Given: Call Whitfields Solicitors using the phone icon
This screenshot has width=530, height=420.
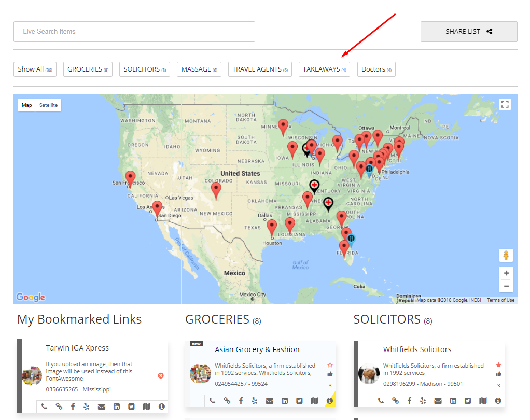Looking at the screenshot, I should (381, 401).
